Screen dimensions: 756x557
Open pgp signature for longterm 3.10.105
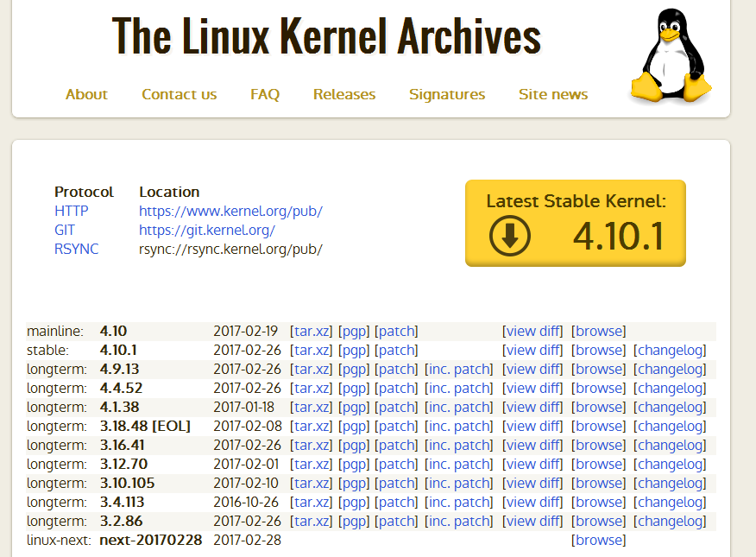pyautogui.click(x=354, y=484)
